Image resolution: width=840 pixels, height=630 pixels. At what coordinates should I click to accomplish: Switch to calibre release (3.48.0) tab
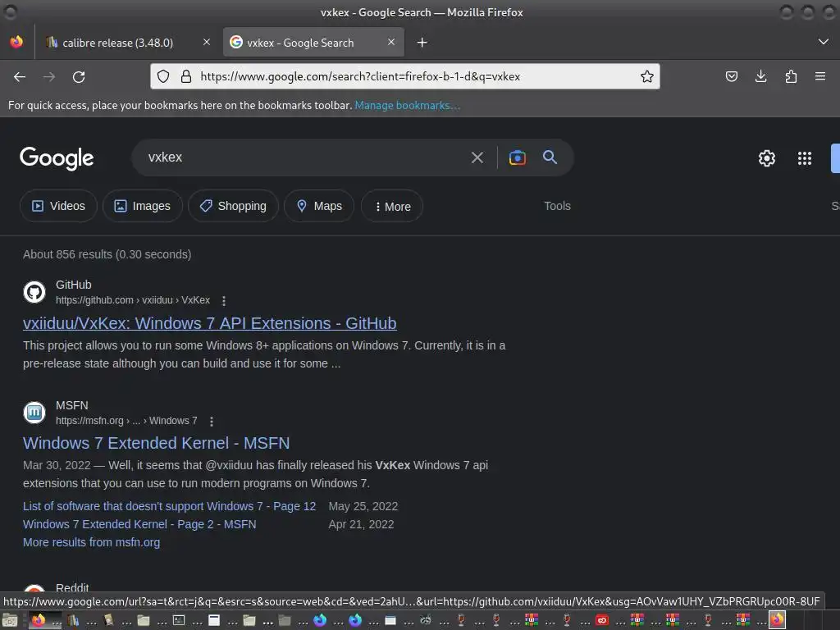[x=129, y=43]
